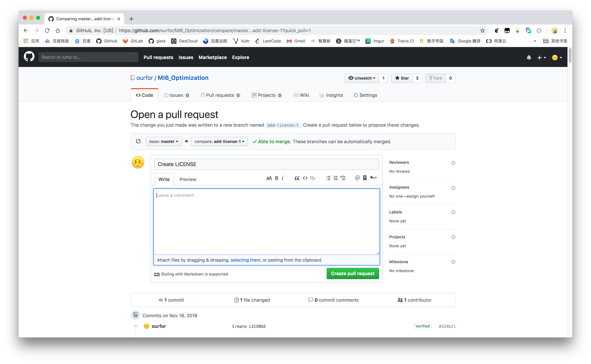Image resolution: width=591 pixels, height=364 pixels.
Task: Apply italic formatting in comment toolbar
Action: 283,178
